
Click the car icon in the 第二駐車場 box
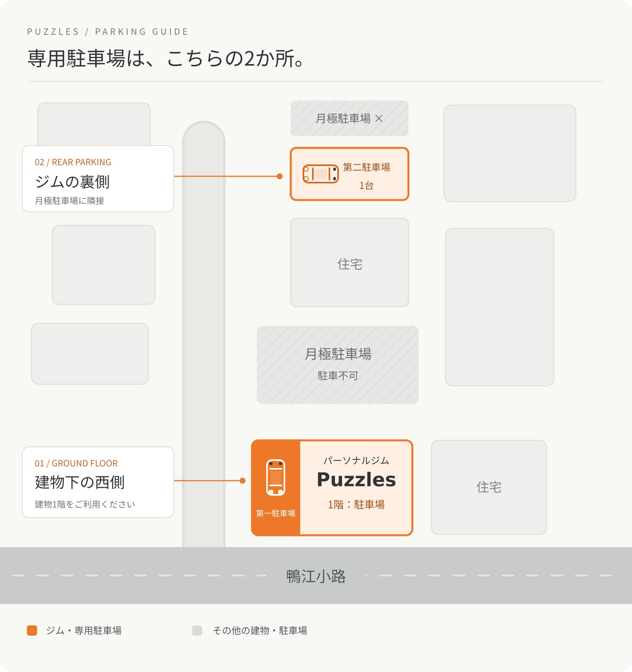tap(321, 174)
